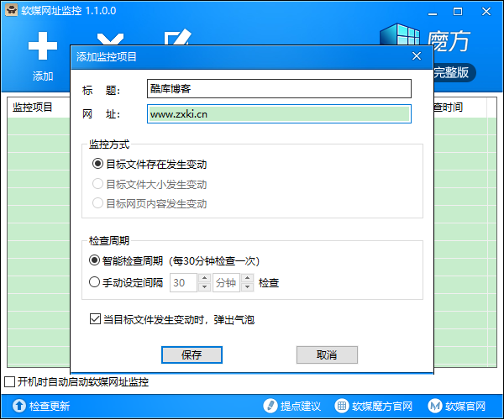Click the Add (添加) plus icon
The height and width of the screenshot is (420, 504).
pyautogui.click(x=42, y=45)
